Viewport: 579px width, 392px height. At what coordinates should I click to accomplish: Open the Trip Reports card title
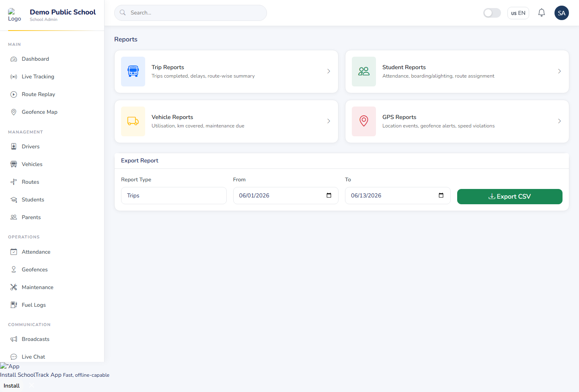(x=168, y=68)
